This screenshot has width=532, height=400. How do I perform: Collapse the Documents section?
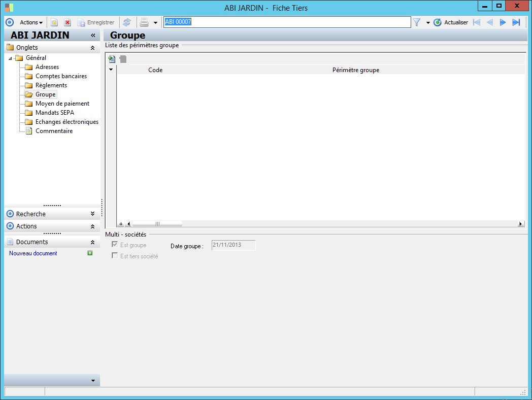92,242
